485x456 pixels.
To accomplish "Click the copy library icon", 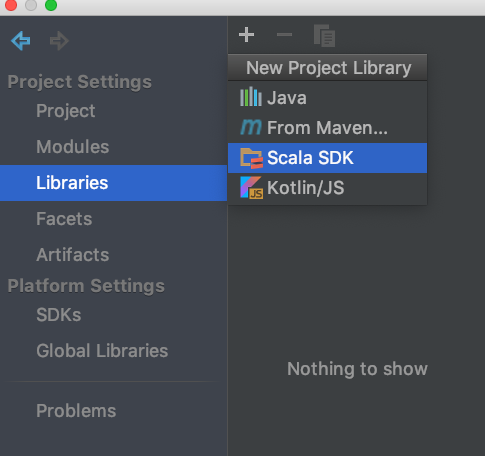I will coord(324,35).
